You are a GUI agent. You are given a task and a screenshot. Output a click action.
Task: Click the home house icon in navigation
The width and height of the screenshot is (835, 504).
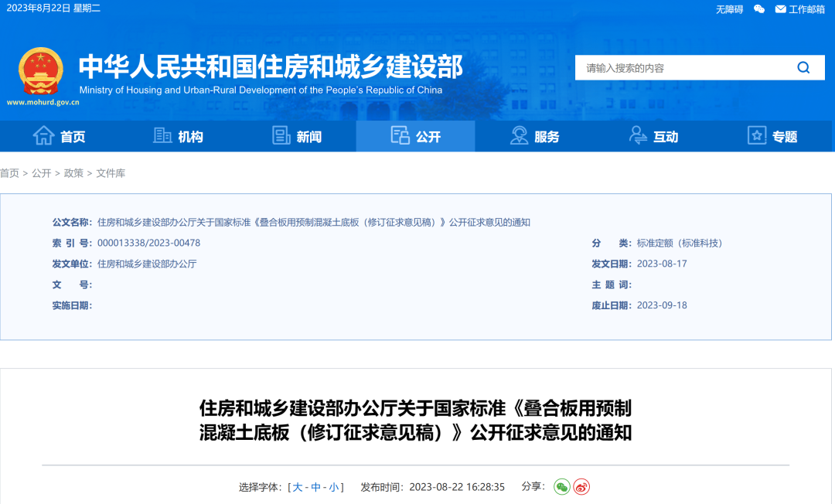[43, 136]
